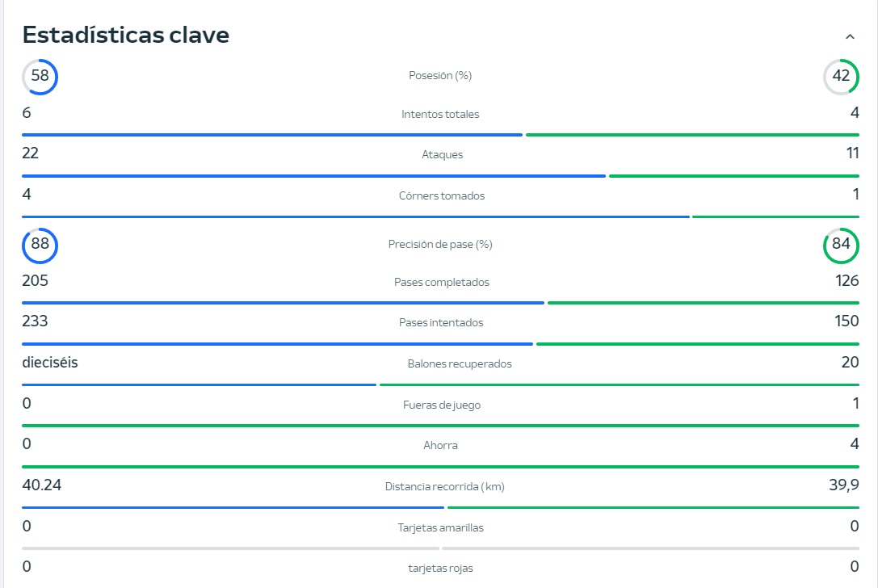
Task: Click the Estadísticas clave heading
Action: [x=126, y=35]
